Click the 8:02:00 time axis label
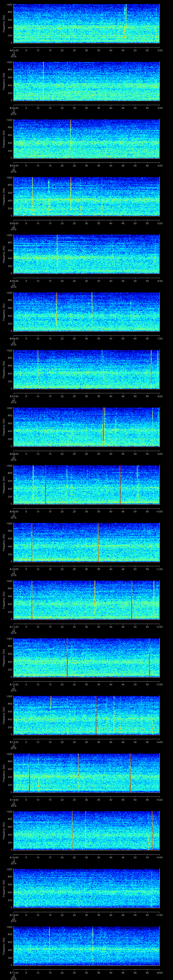This screenshot has height=980, width=173. point(14,108)
